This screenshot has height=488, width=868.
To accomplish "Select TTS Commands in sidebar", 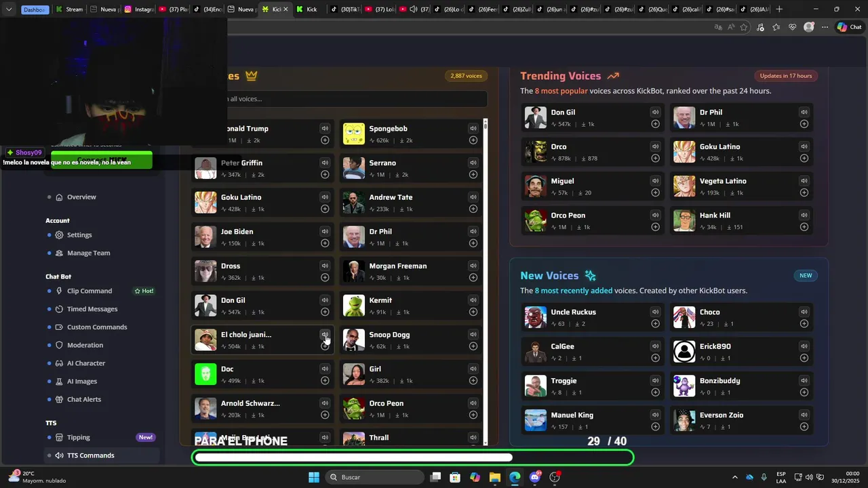I will 102,455.
